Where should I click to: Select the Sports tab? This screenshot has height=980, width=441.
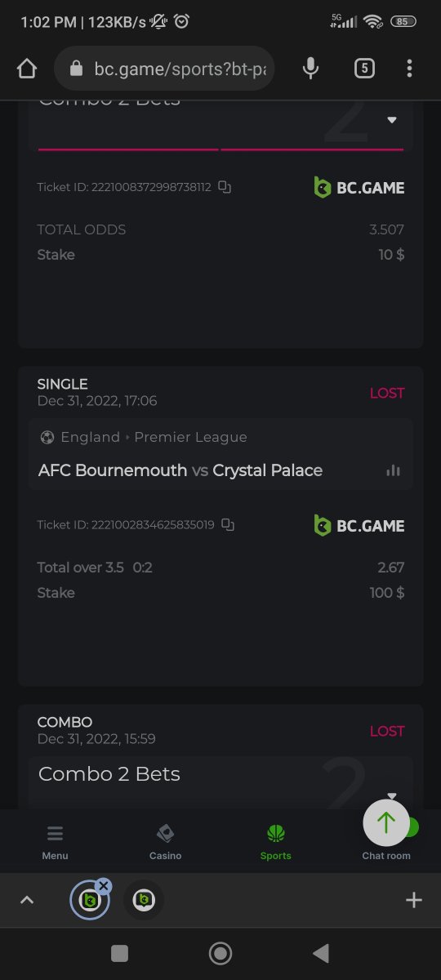click(276, 843)
